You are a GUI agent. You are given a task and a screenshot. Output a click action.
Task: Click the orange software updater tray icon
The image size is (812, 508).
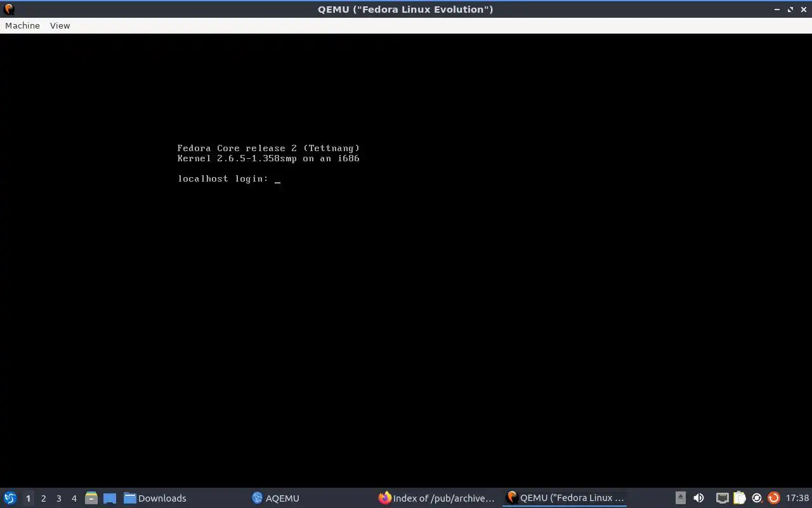pos(773,498)
